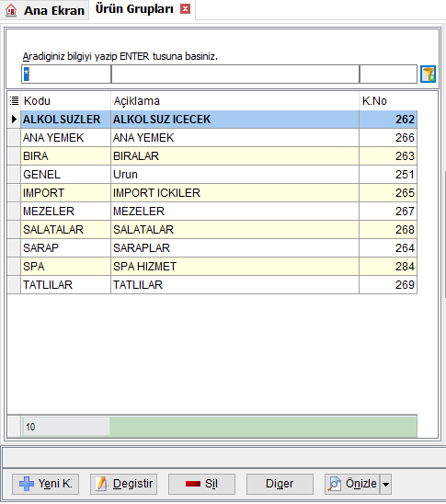Click the Önizle preview button
The width and height of the screenshot is (446, 504).
click(x=352, y=484)
